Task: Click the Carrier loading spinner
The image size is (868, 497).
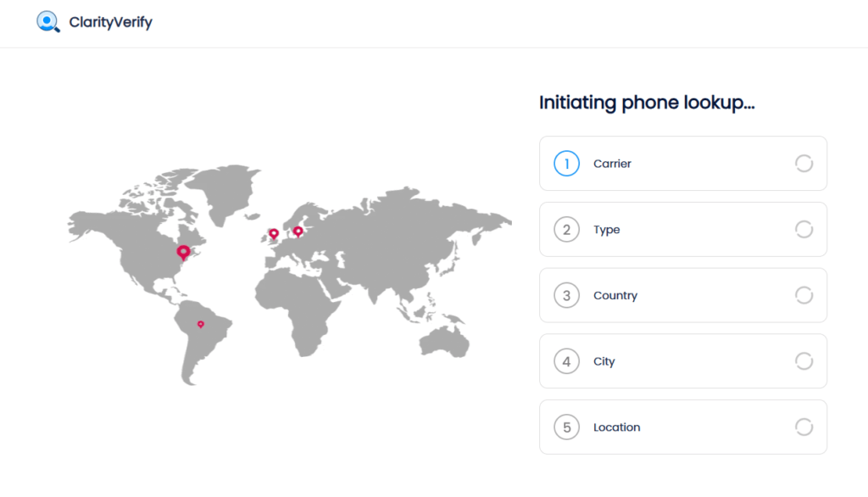Action: (x=804, y=164)
